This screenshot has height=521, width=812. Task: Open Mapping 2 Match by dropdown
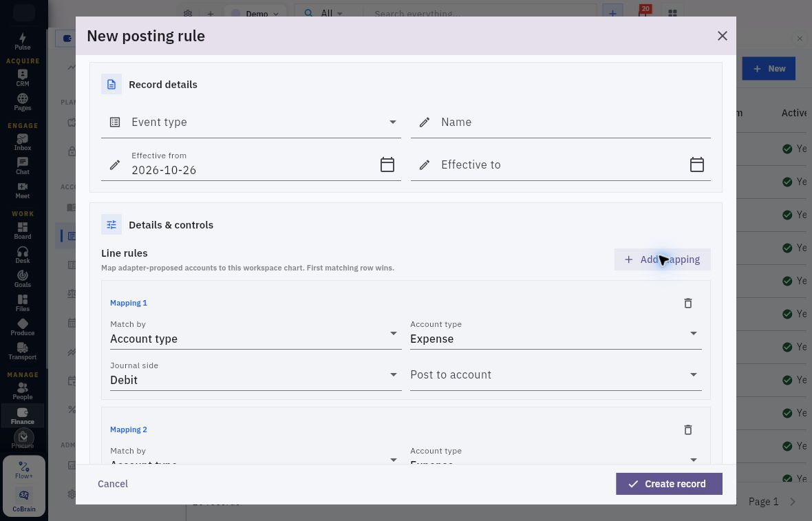(256, 455)
